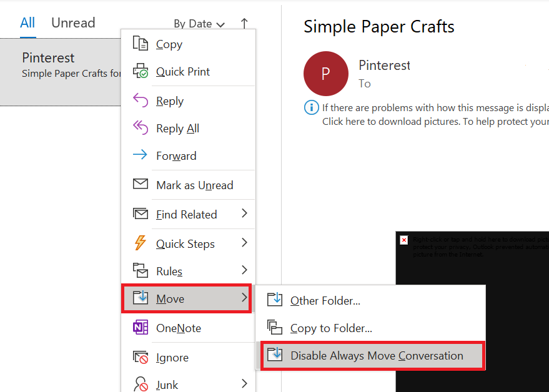Click the Other Folder icon in submenu
The width and height of the screenshot is (549, 392).
(275, 300)
